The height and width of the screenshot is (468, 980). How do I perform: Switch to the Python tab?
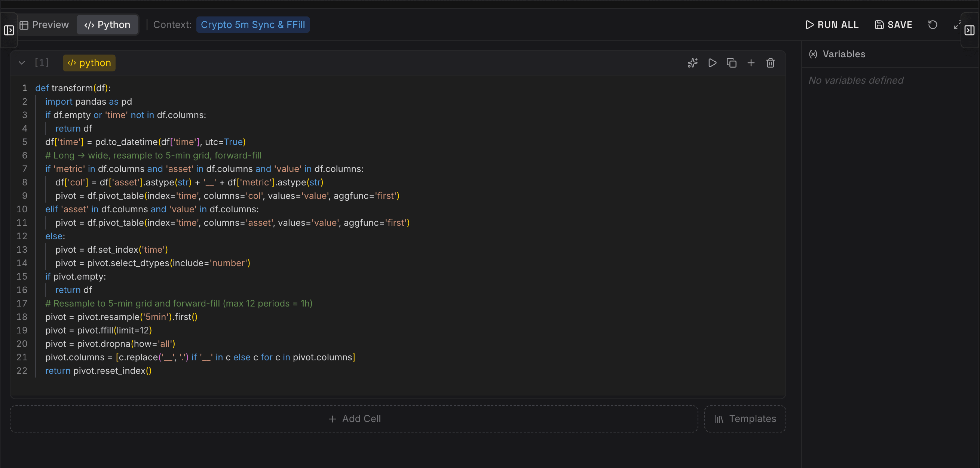coord(107,25)
